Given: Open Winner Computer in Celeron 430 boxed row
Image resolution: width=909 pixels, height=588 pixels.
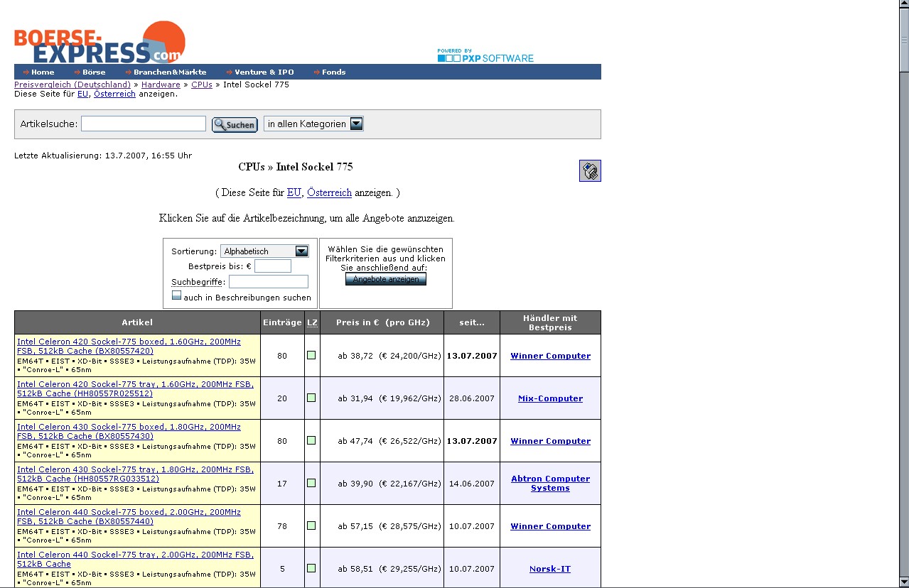Looking at the screenshot, I should point(550,441).
